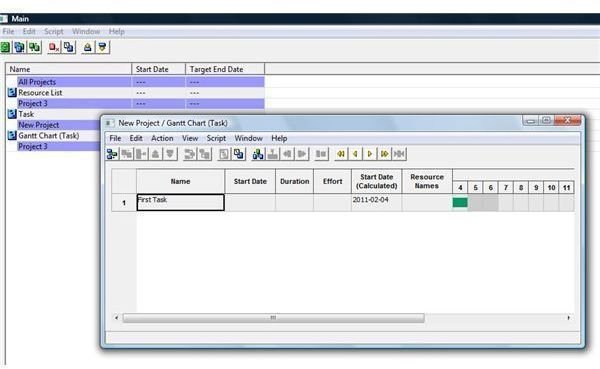Click the 2011-02-04 calculated start date cell
The height and width of the screenshot is (369, 600).
pyautogui.click(x=377, y=202)
